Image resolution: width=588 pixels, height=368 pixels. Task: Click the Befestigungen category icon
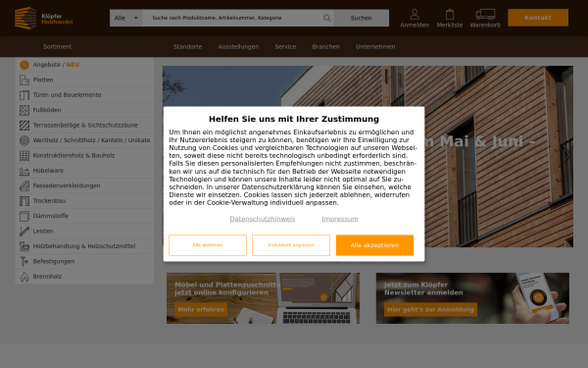click(x=24, y=261)
